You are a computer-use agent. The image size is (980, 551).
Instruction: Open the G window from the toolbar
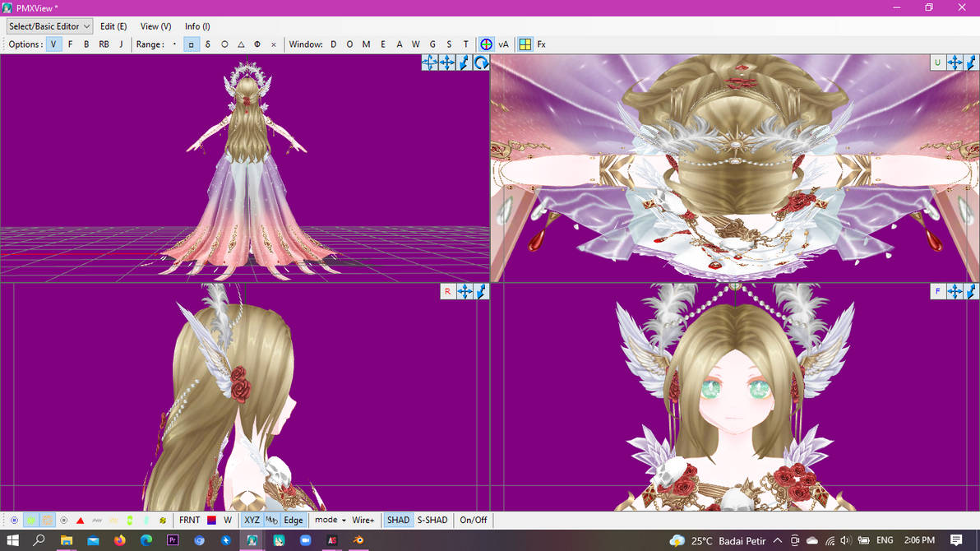coord(432,44)
